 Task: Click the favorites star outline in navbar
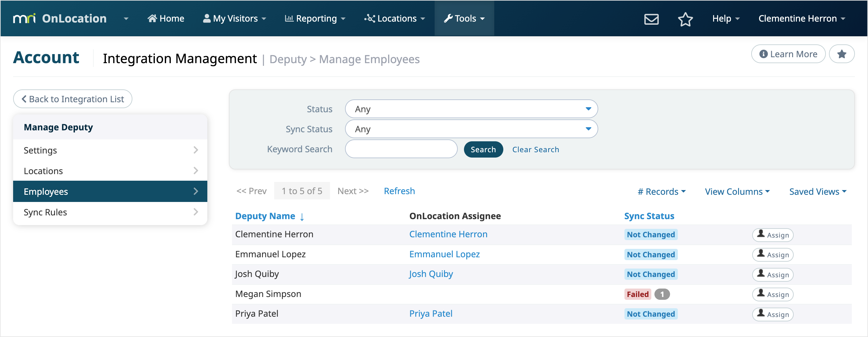[685, 19]
